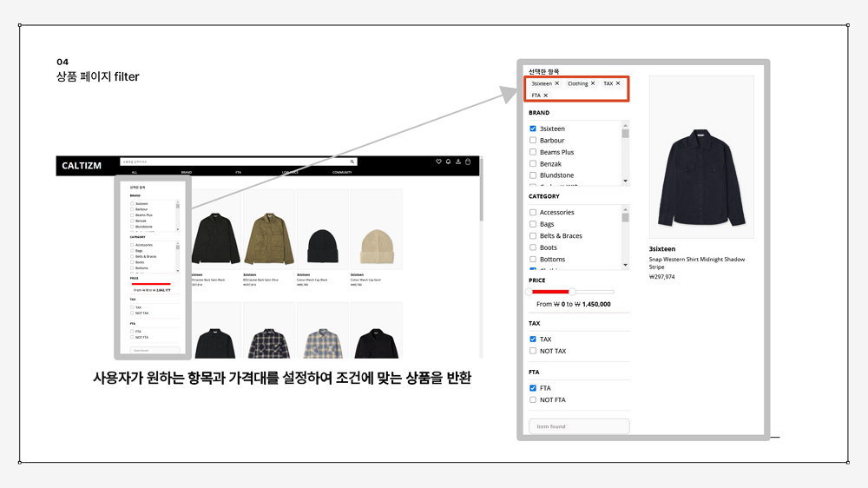Uncheck FTA checkbox in the enlarged panel
Viewport: 868px width, 488px height.
click(x=533, y=388)
